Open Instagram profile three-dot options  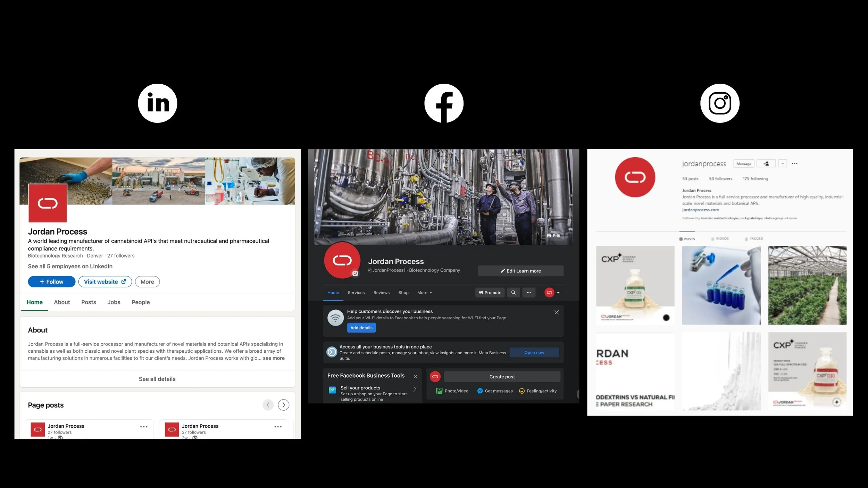pos(794,163)
